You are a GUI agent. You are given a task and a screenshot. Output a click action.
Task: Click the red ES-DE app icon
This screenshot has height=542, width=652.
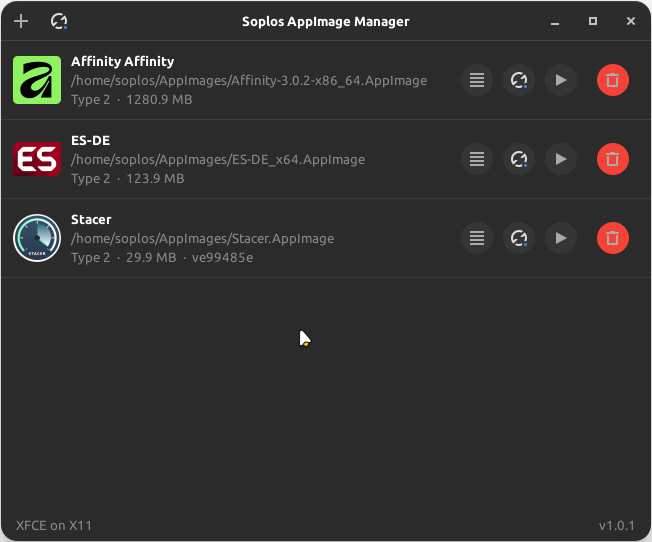pos(37,159)
